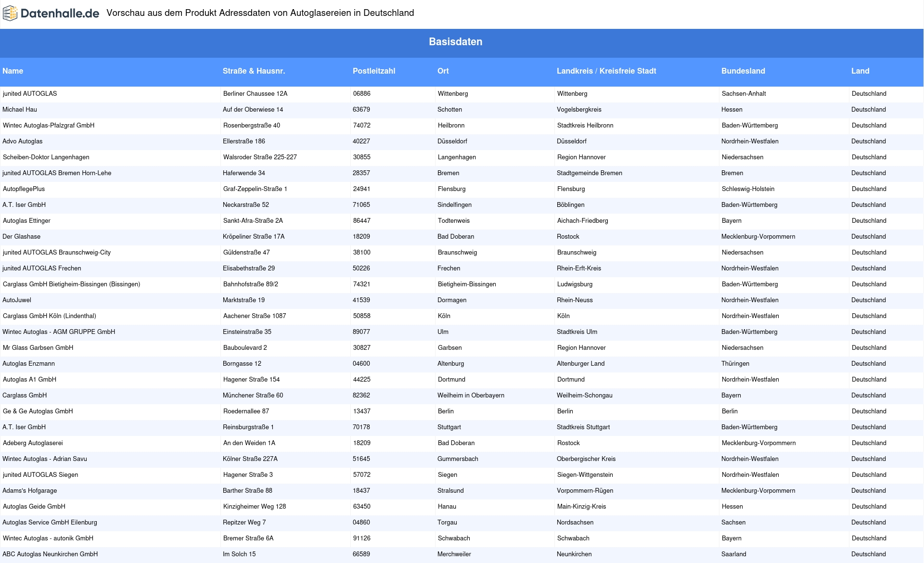
Task: Click the Basisdaten section header
Action: (455, 42)
